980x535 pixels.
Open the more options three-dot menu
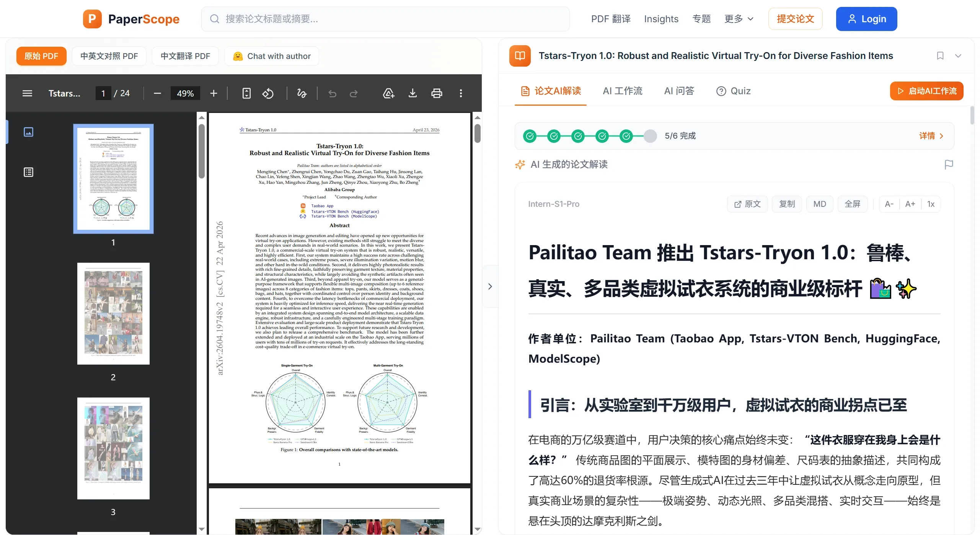pos(461,93)
